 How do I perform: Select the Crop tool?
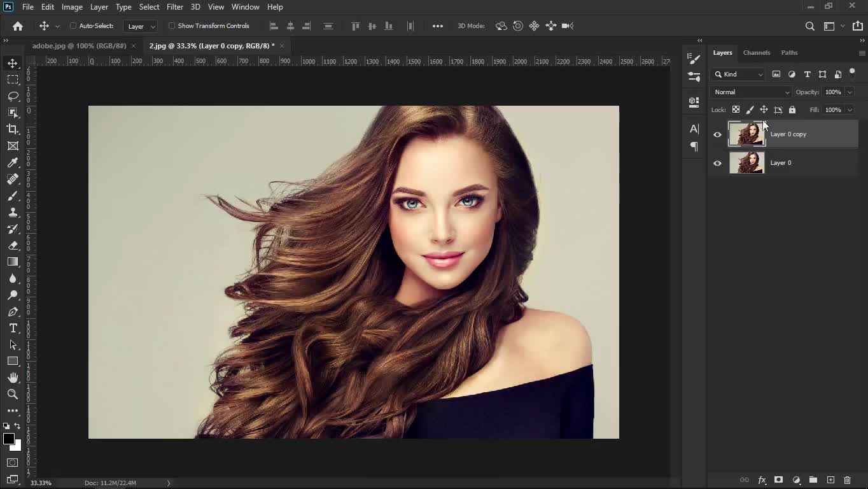pyautogui.click(x=13, y=129)
